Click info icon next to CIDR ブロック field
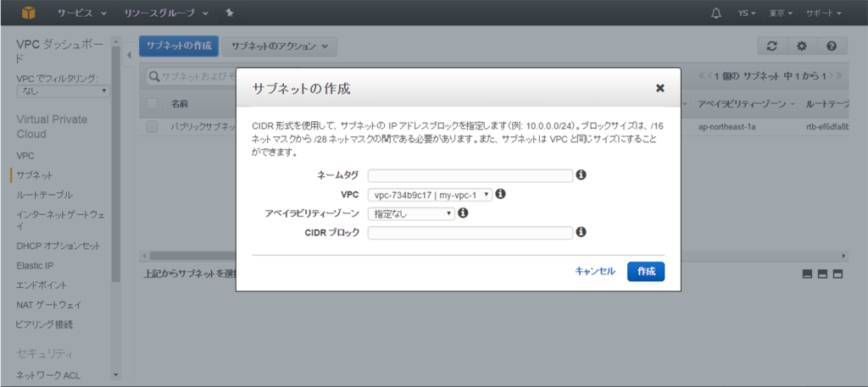Image resolution: width=868 pixels, height=387 pixels. pos(581,232)
